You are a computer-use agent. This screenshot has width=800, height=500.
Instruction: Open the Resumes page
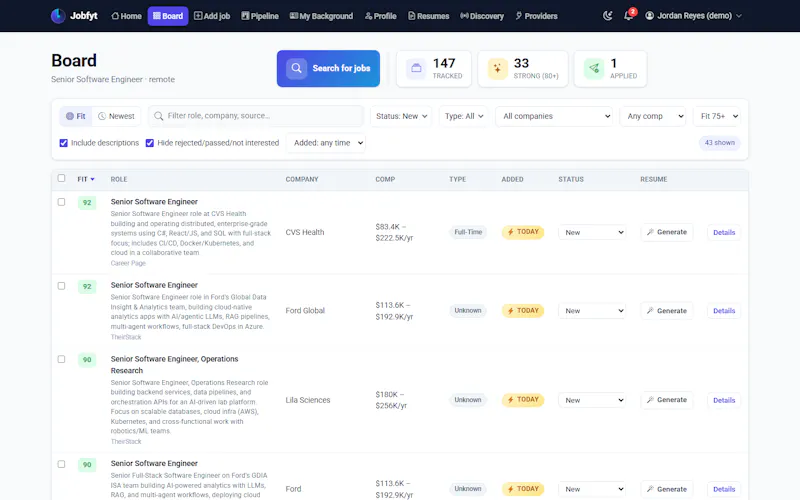coord(429,16)
